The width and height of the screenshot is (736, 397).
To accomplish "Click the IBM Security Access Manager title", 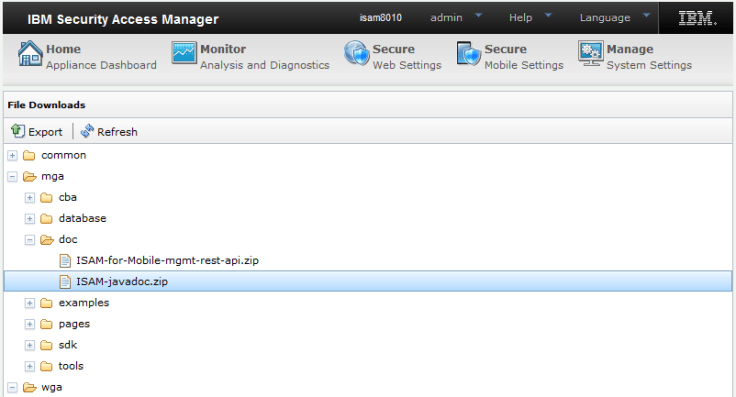I will coord(123,19).
